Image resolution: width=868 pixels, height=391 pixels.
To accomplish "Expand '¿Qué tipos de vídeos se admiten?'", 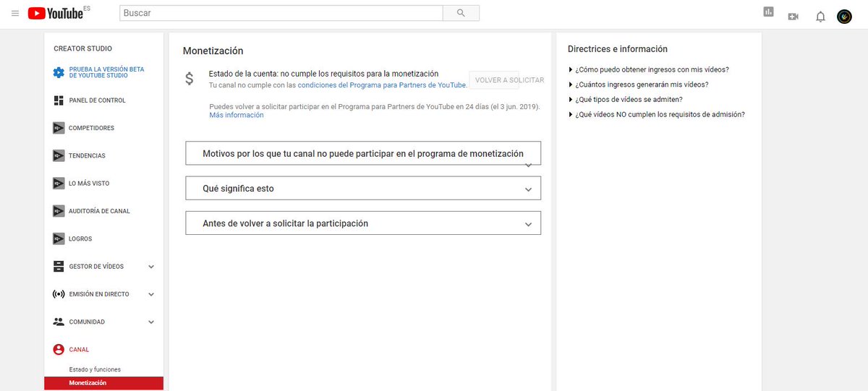I will (x=626, y=100).
